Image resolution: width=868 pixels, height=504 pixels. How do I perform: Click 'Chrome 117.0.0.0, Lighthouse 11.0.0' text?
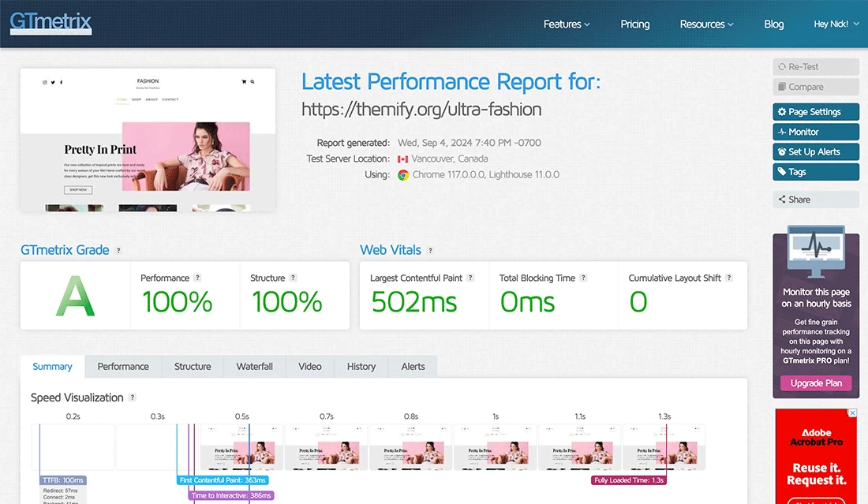(x=486, y=175)
